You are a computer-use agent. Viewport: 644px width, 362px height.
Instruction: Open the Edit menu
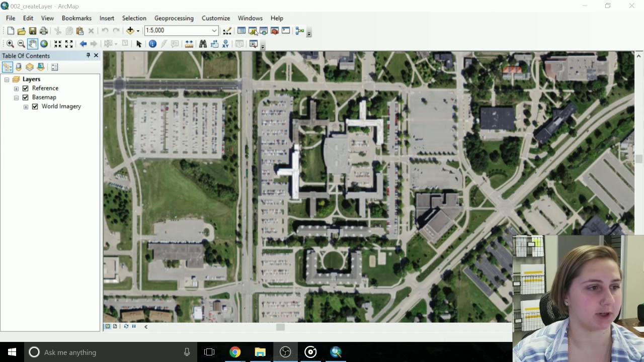28,18
